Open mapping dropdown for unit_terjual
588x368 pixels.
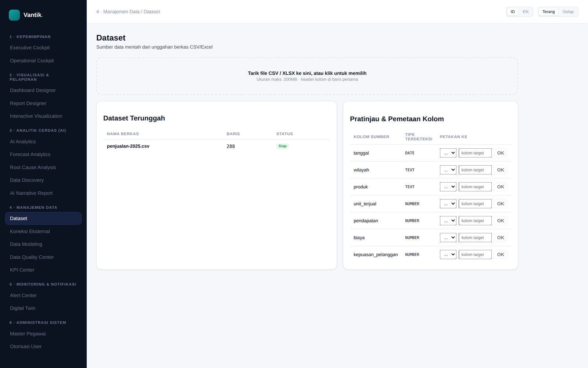point(448,204)
